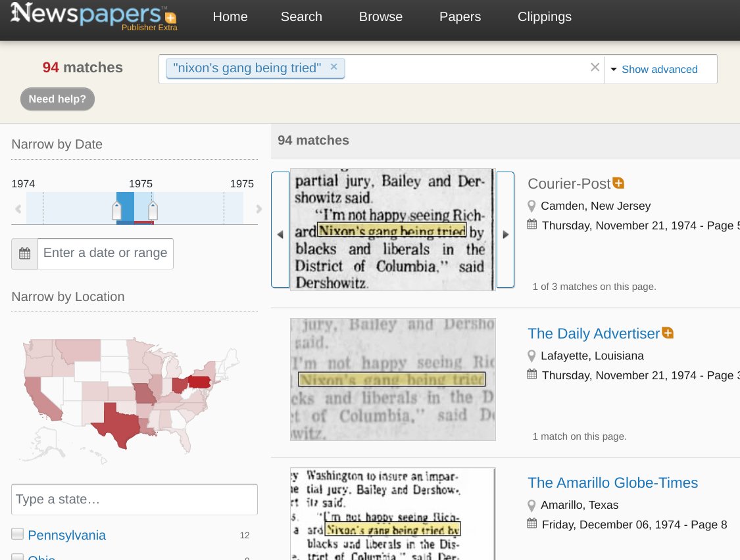
Task: Grab the right date range handle
Action: click(153, 210)
